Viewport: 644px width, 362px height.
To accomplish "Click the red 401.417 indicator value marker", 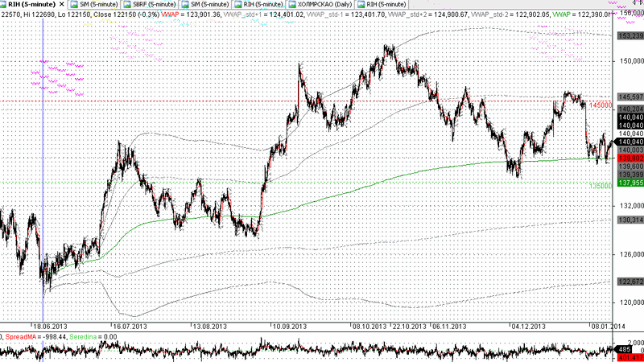I will pos(630,357).
